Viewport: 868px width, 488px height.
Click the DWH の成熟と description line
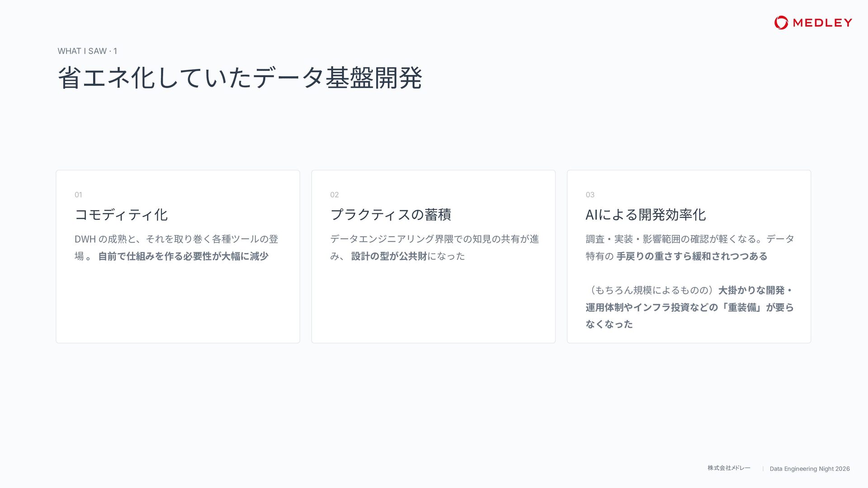coord(176,239)
